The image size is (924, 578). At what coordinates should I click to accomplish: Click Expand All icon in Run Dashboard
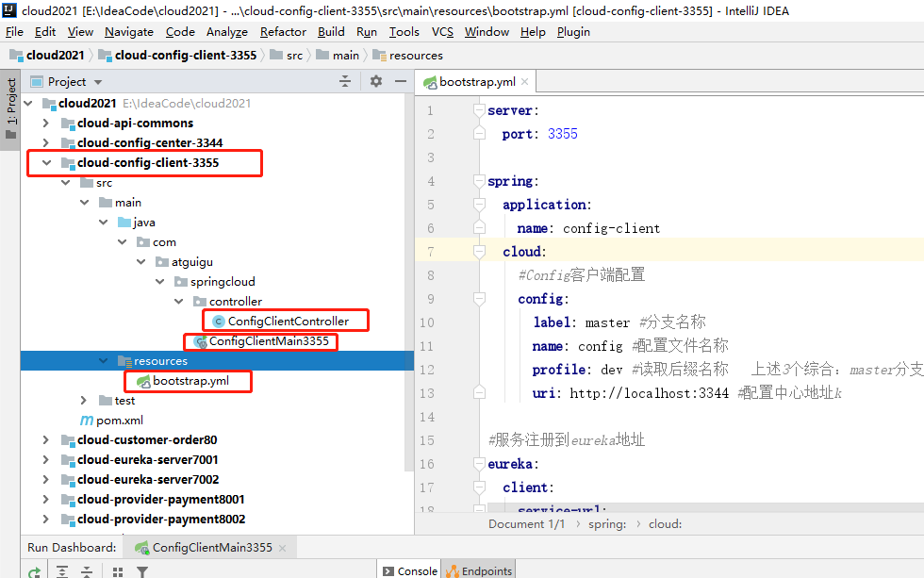pyautogui.click(x=62, y=571)
